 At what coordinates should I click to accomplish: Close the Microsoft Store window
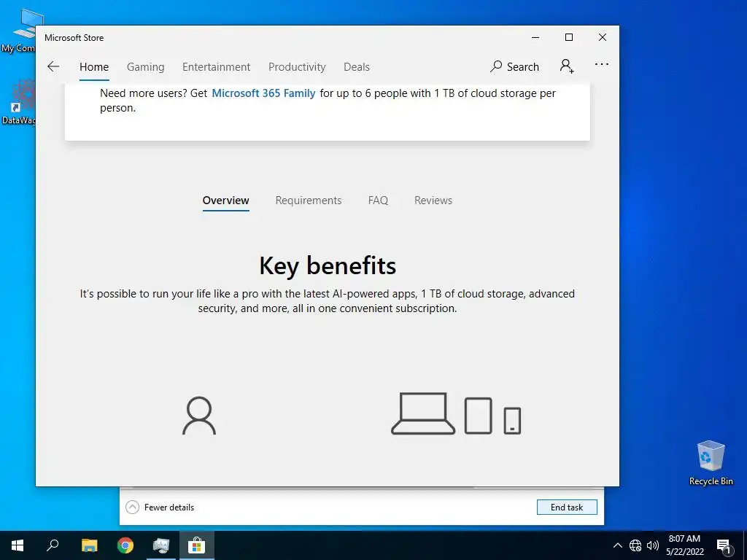tap(602, 38)
